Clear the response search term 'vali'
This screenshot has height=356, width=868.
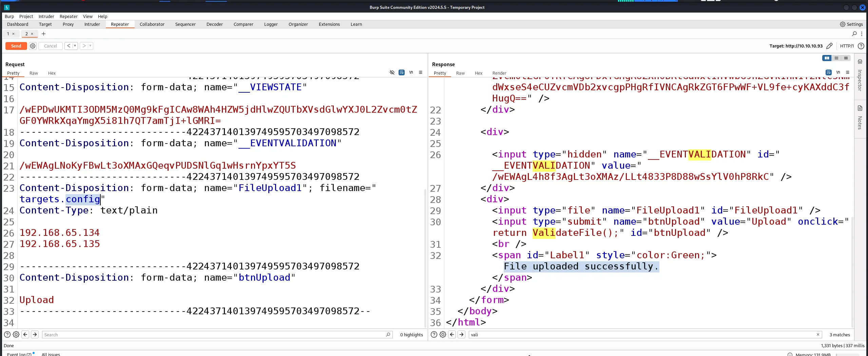tap(818, 335)
